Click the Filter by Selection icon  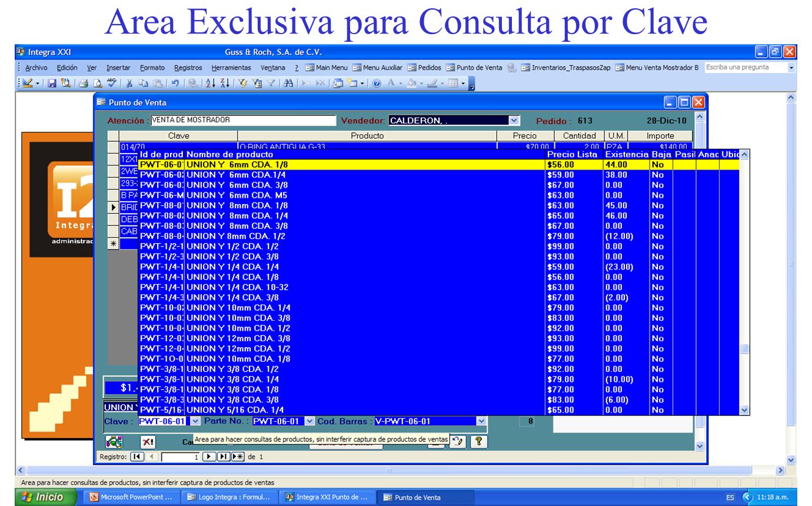[x=242, y=84]
